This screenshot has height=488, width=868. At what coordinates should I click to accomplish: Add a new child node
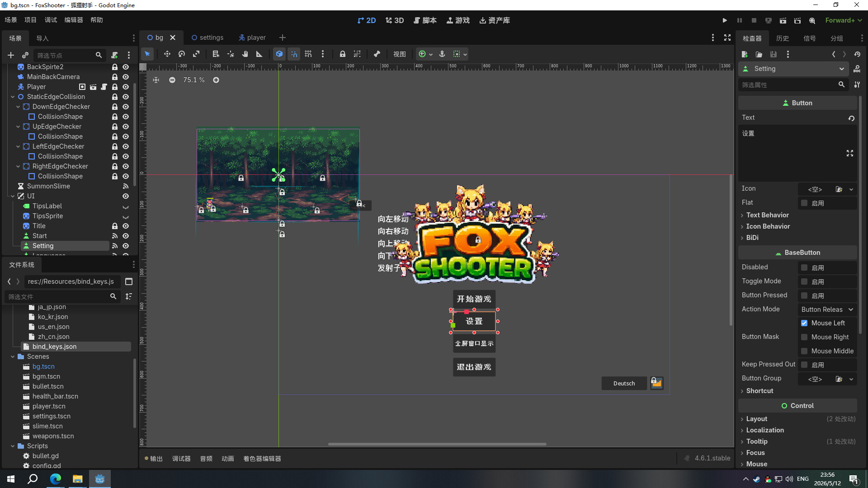tap(11, 55)
